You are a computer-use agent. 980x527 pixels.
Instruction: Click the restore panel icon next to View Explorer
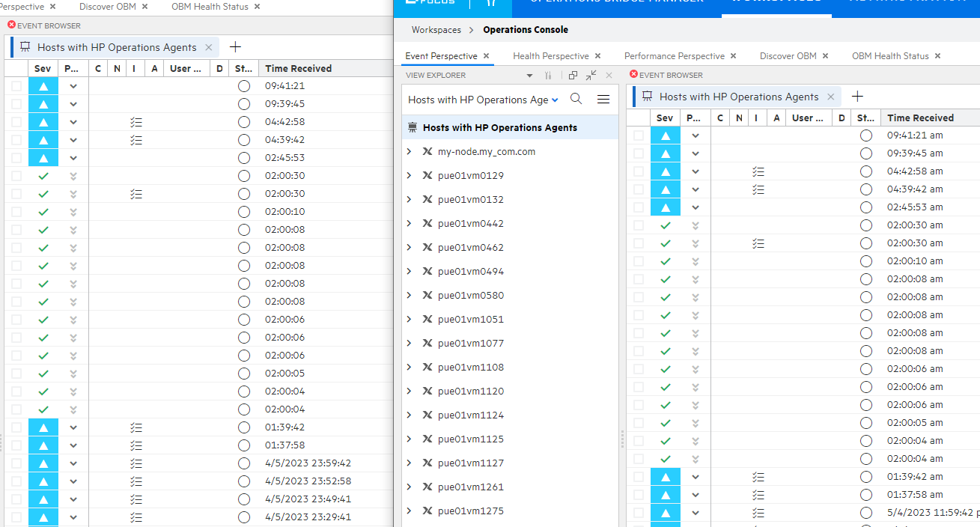pos(572,75)
